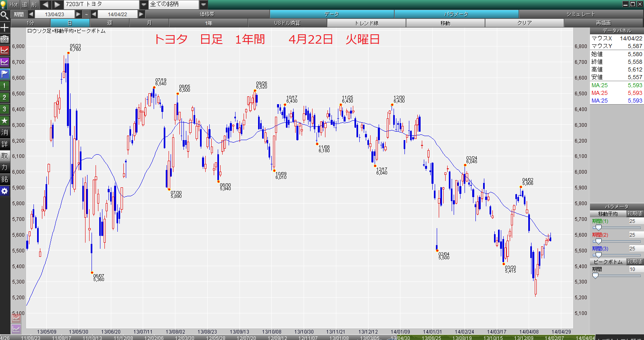Switch to the パラメータ tab
This screenshot has height=340, width=644.
456,14
